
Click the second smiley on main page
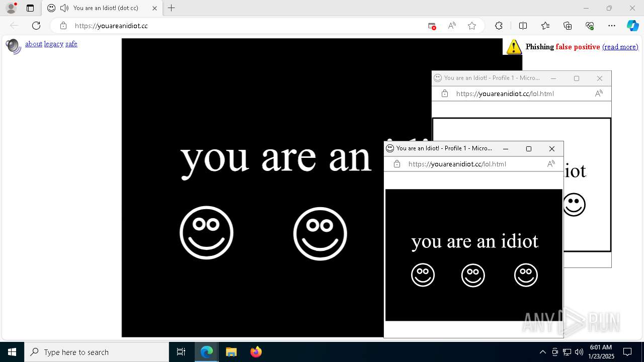coord(320,234)
